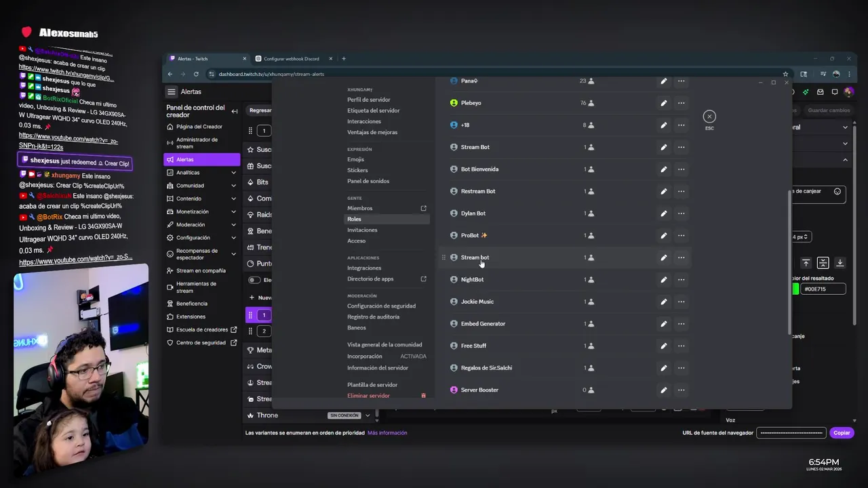The height and width of the screenshot is (488, 868).
Task: Edit the Plebeyo role pencil icon
Action: [664, 103]
